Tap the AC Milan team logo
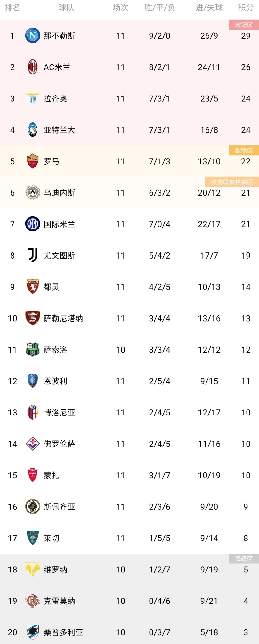Image resolution: width=259 pixels, height=644 pixels. click(x=33, y=67)
